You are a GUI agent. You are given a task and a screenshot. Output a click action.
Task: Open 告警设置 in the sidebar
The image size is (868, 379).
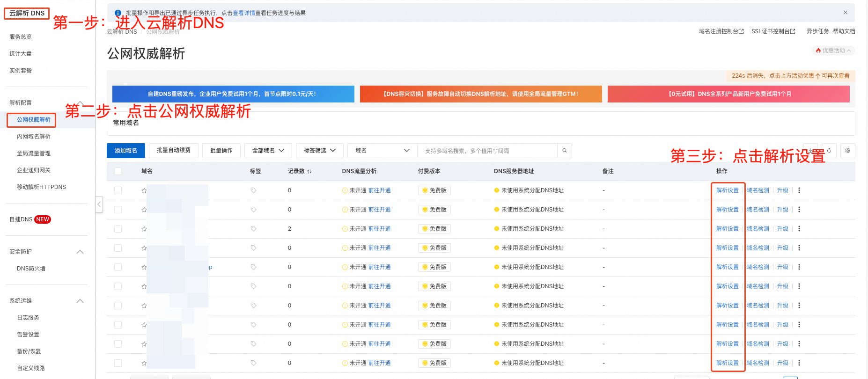pos(28,335)
